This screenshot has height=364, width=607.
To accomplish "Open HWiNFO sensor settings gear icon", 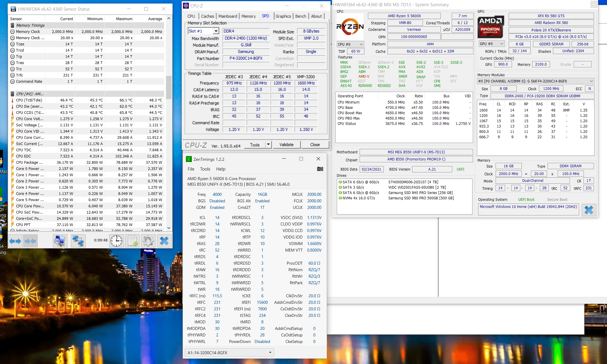I will [x=148, y=241].
